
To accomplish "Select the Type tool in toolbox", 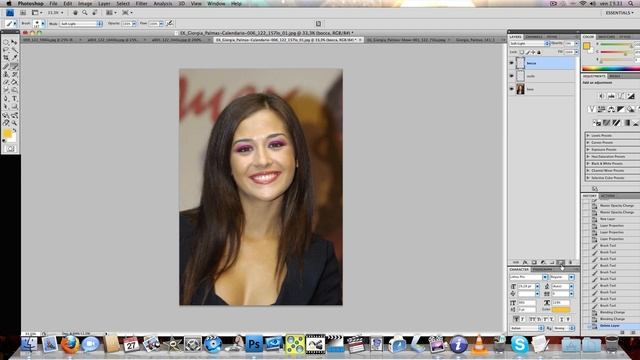I will 14,98.
